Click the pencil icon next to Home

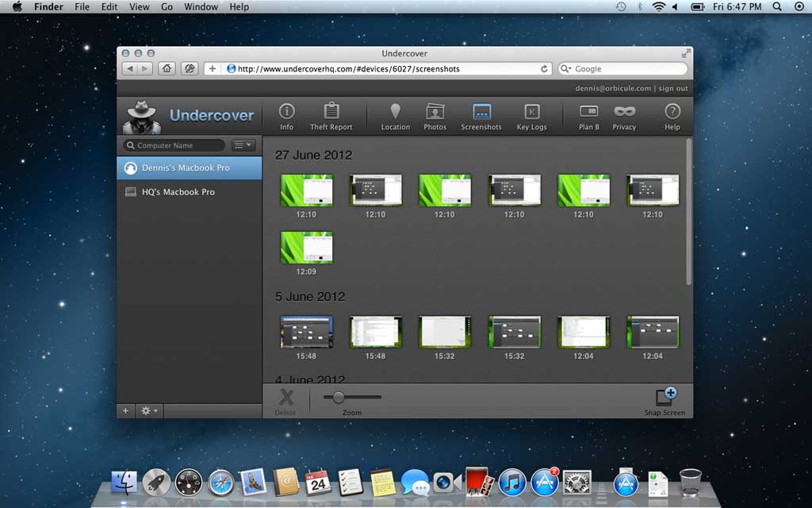(190, 68)
